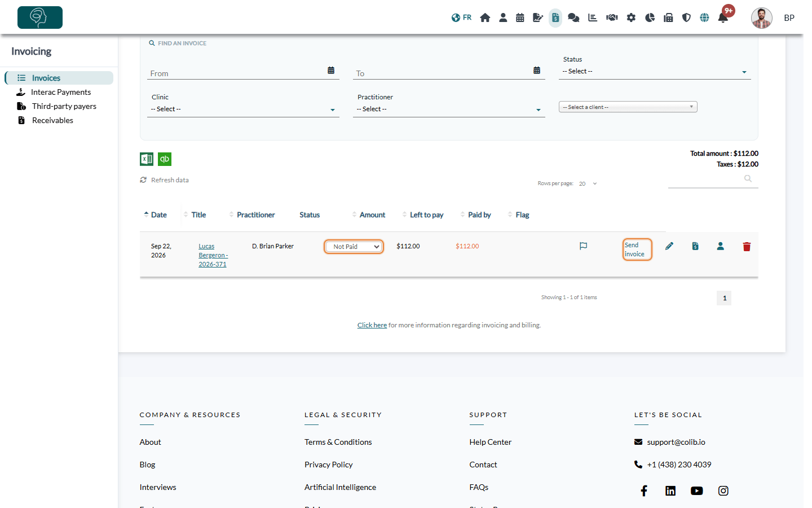Open the Practitioner filter dropdown
Screen dimensions: 812x508
click(449, 110)
